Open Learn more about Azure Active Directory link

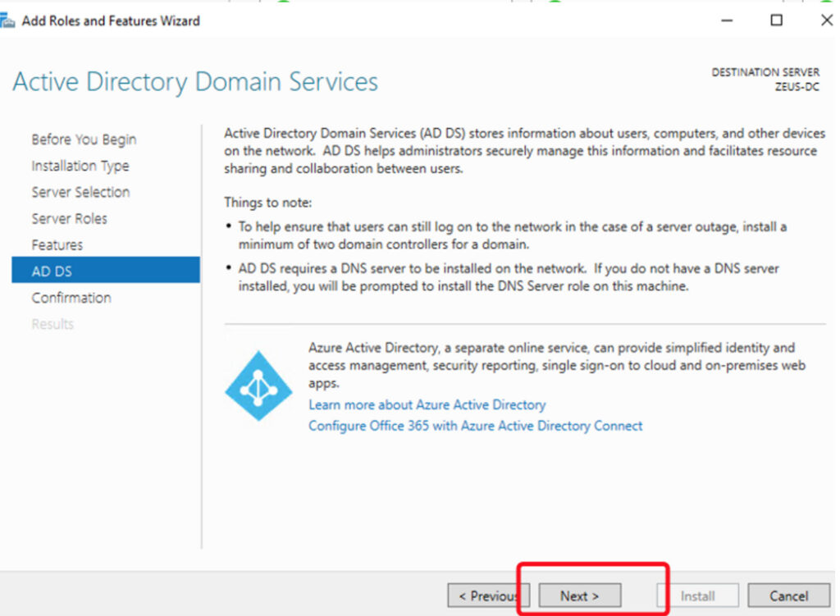pos(427,404)
